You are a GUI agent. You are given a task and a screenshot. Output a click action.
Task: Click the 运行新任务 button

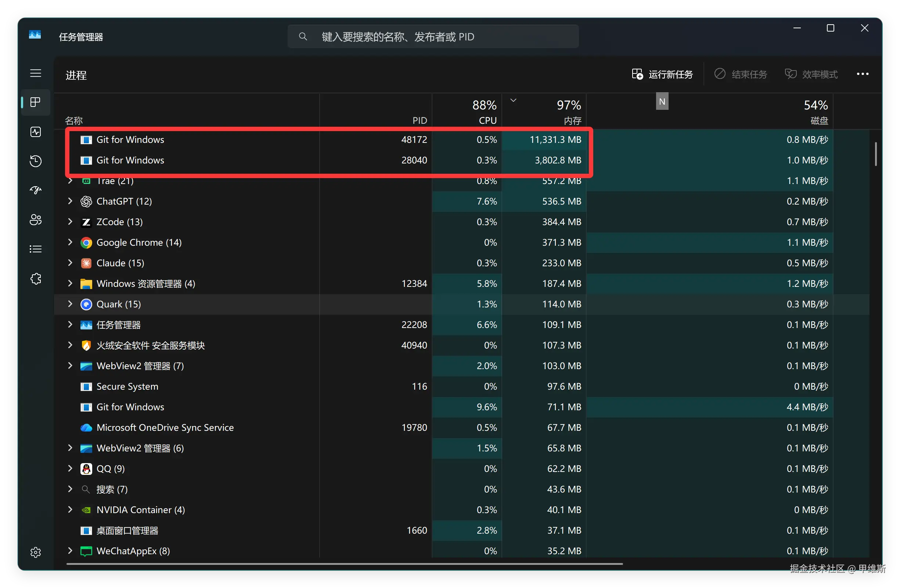point(663,74)
